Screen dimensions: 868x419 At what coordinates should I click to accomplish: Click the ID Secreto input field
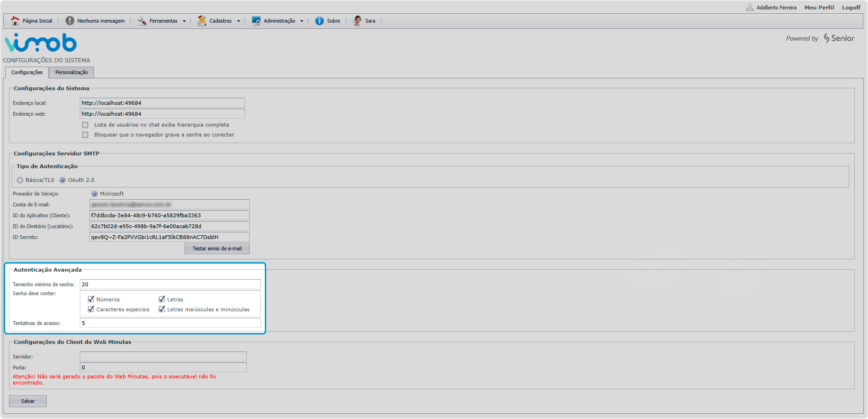tap(169, 237)
